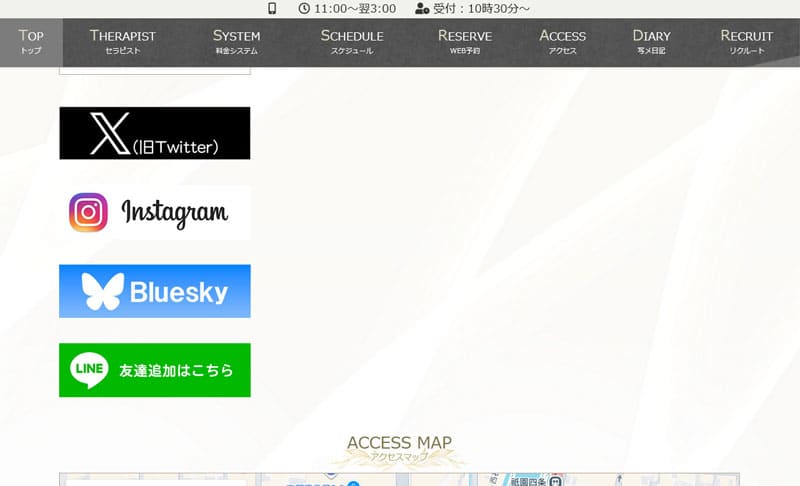800x486 pixels.
Task: Open the Diary (写メ日記) menu item
Action: tap(651, 42)
